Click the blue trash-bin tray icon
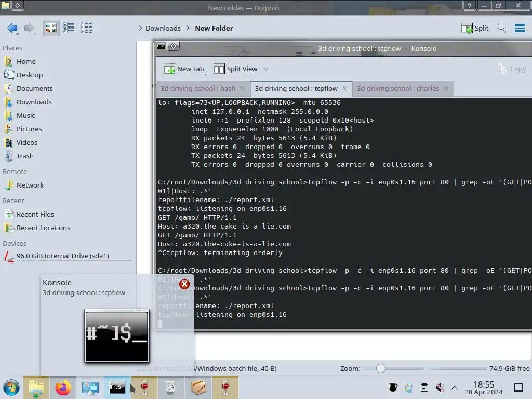This screenshot has height=399, width=532. pyautogui.click(x=408, y=388)
